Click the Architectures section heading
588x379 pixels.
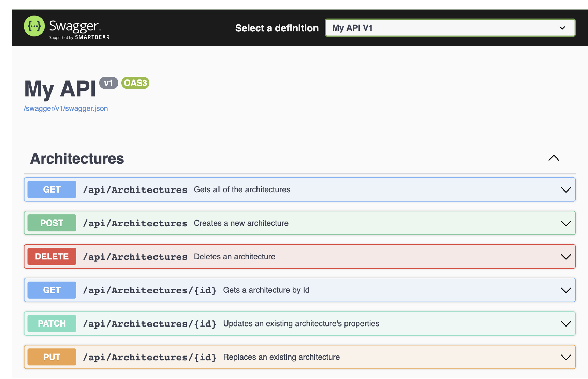[77, 159]
